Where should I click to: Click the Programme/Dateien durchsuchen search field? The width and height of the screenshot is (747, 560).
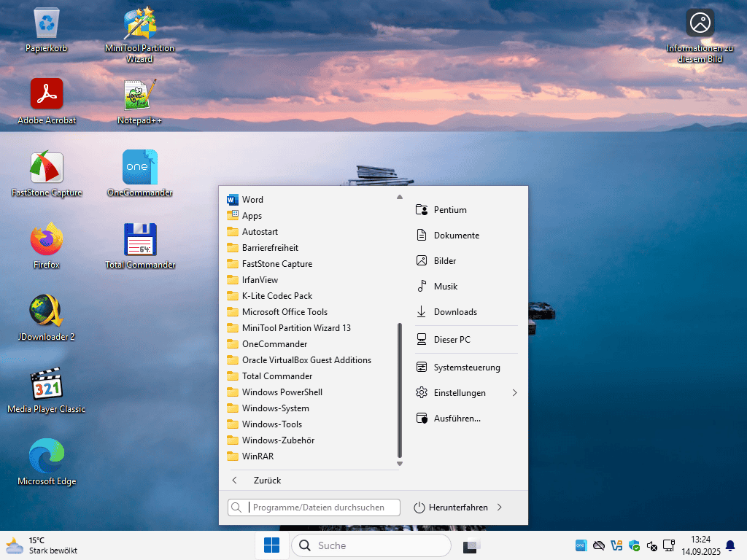314,507
